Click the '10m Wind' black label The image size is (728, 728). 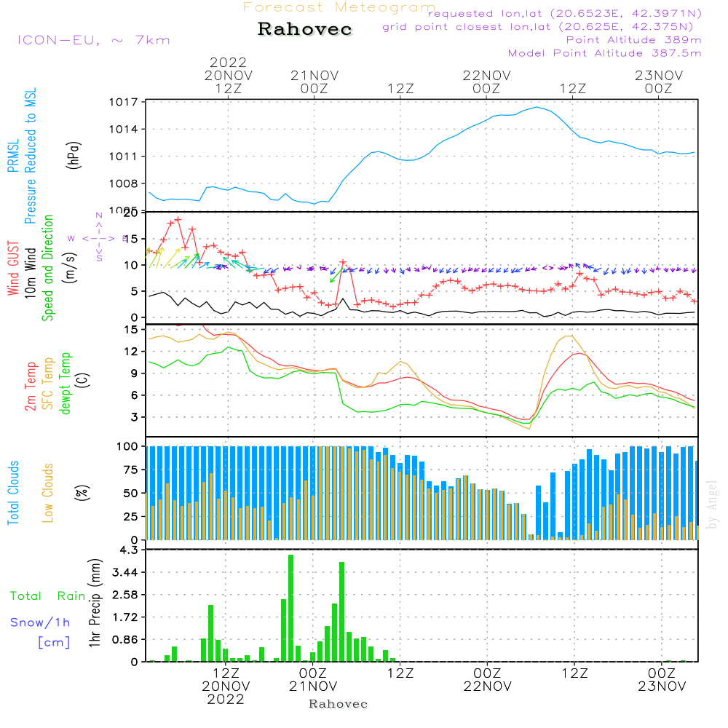point(30,273)
